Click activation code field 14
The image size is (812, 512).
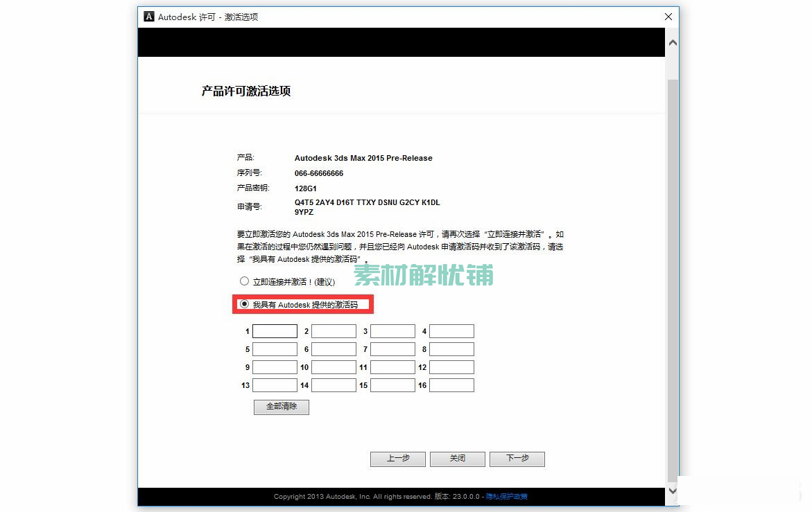(x=334, y=385)
